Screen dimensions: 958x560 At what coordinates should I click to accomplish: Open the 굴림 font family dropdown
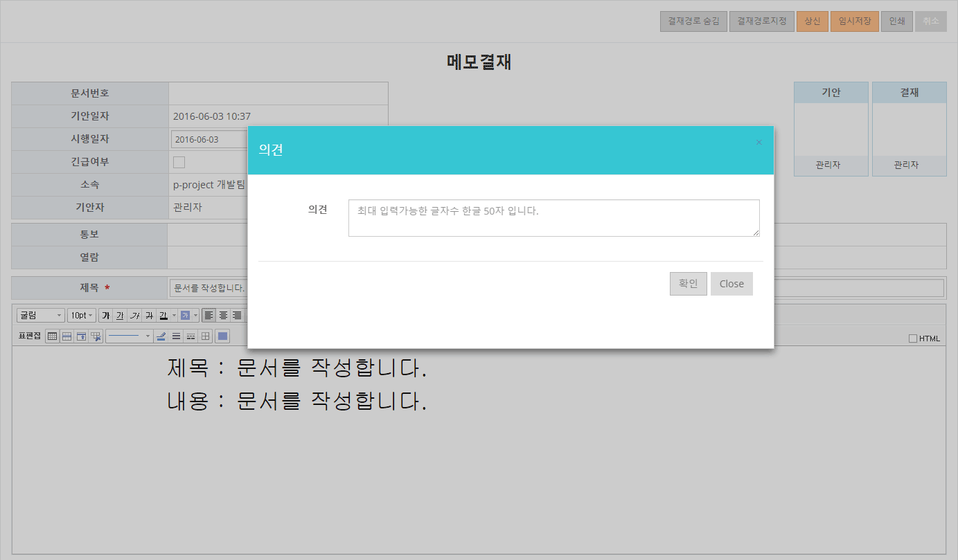[41, 316]
